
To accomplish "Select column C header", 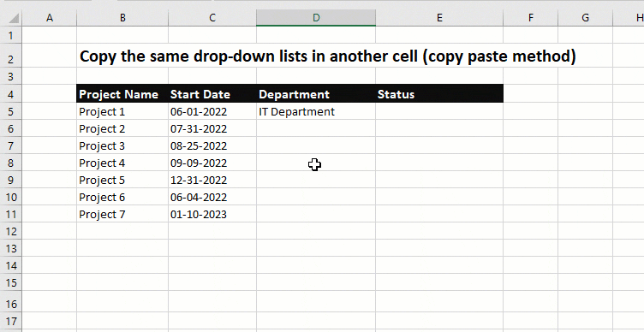I will [212, 18].
